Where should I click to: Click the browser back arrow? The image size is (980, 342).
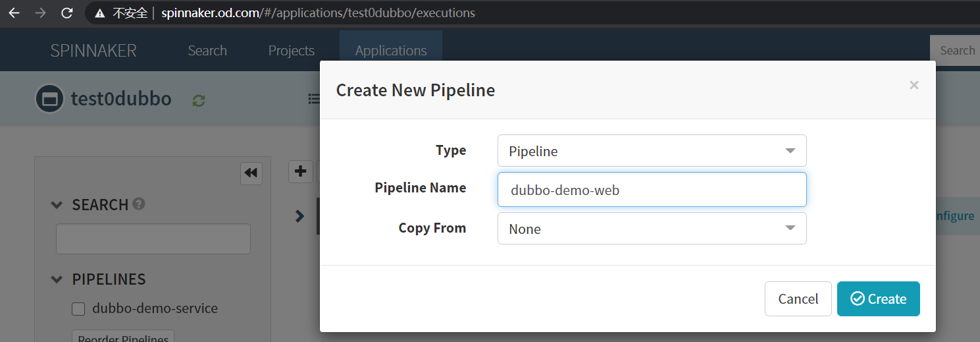click(x=14, y=13)
